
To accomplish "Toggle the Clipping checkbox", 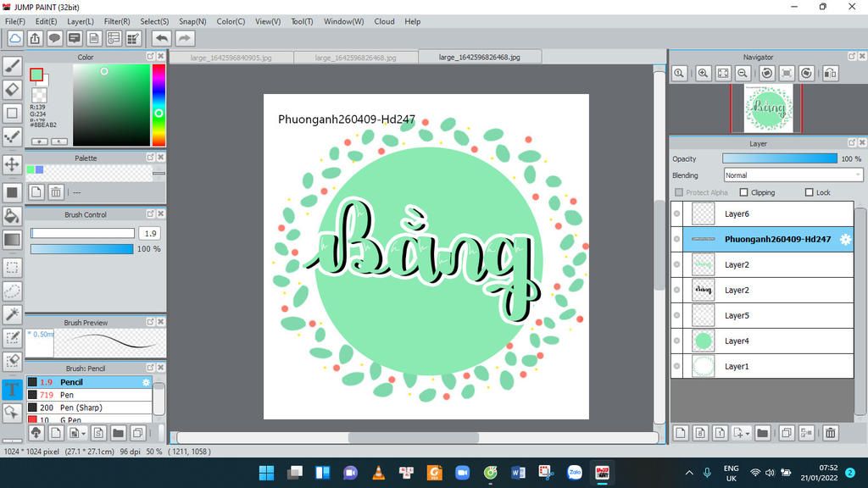I will 743,192.
